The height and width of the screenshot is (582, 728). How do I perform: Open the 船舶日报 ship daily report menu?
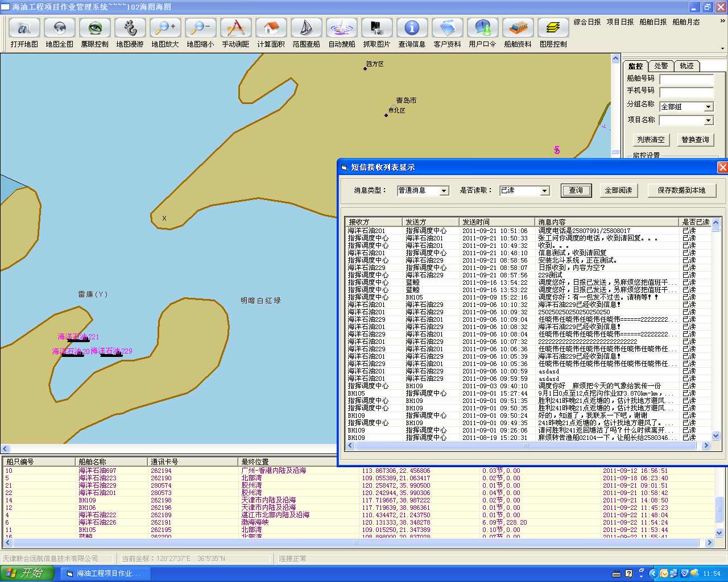[x=653, y=22]
